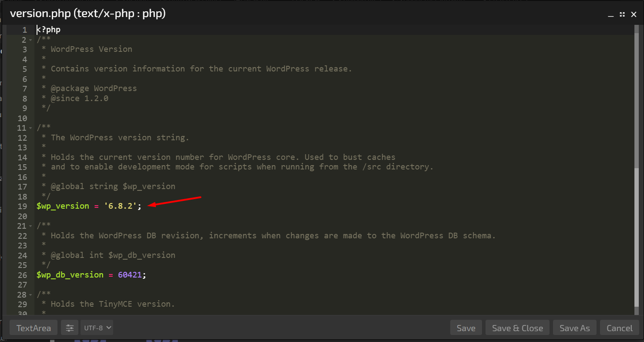Choose Save As

(574, 328)
